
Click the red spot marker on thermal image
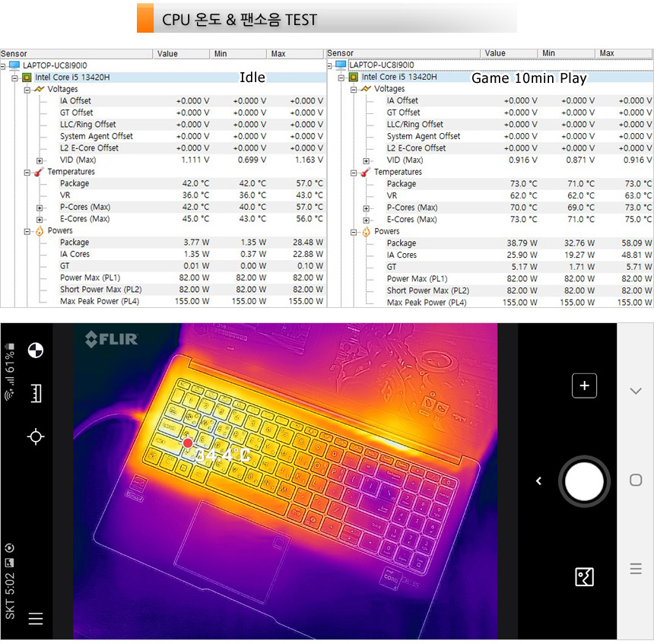pos(188,443)
